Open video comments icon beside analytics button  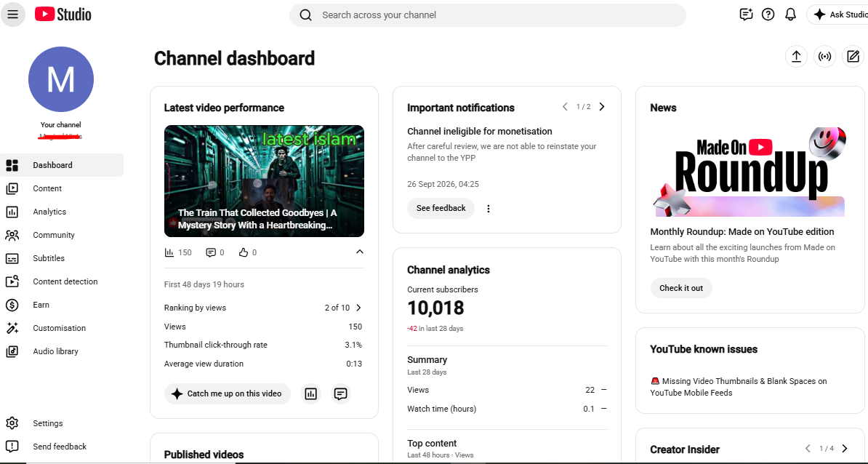[340, 393]
